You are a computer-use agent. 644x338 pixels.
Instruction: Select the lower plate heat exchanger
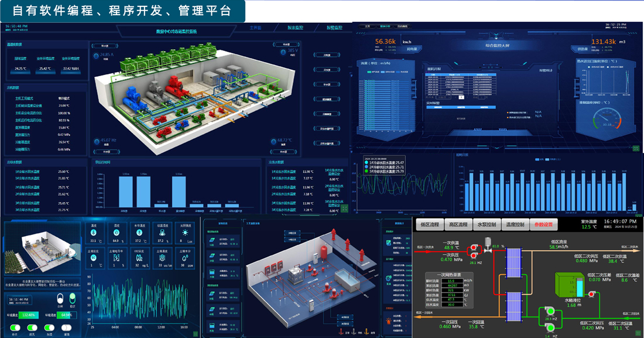point(513,306)
